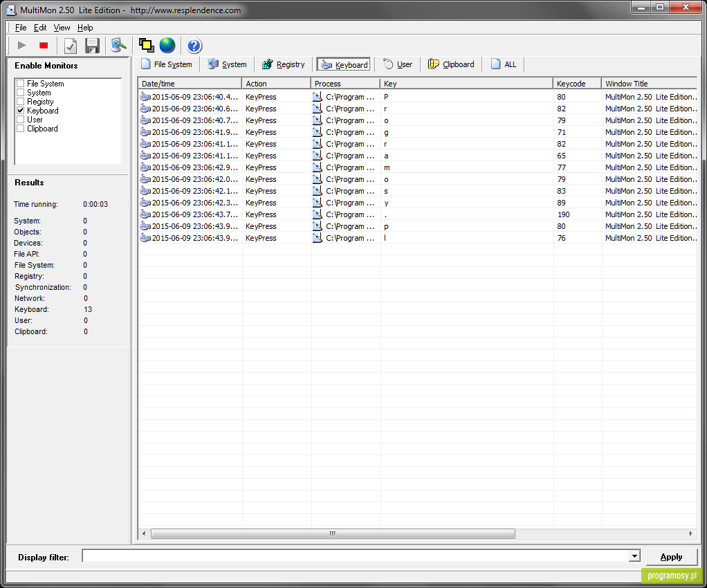Image resolution: width=707 pixels, height=588 pixels.
Task: Maximize the MultiMon window
Action: click(660, 7)
